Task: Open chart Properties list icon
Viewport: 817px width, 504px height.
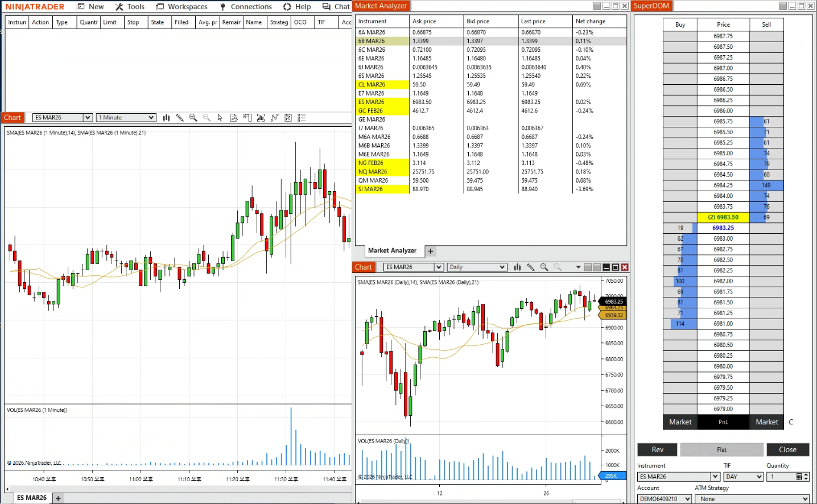Action: coord(302,118)
